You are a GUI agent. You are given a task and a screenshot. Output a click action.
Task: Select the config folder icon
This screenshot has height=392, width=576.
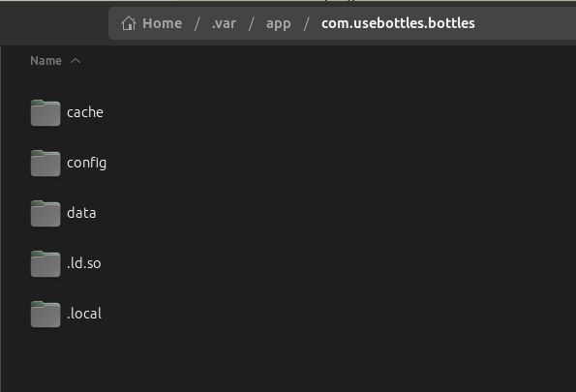click(x=45, y=164)
